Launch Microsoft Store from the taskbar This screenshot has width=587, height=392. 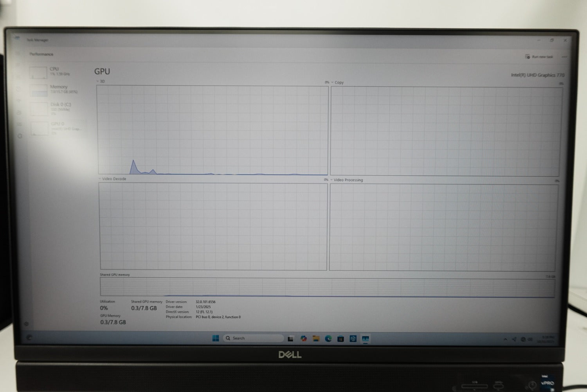point(340,339)
